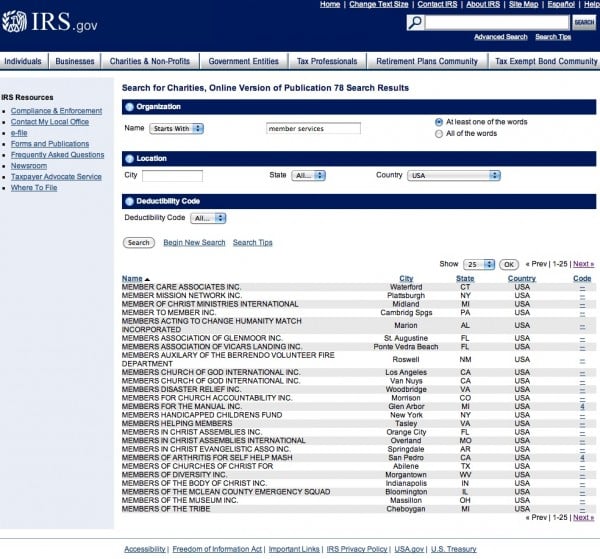Click the Organization section header icon
This screenshot has height=559, width=600.
click(129, 106)
